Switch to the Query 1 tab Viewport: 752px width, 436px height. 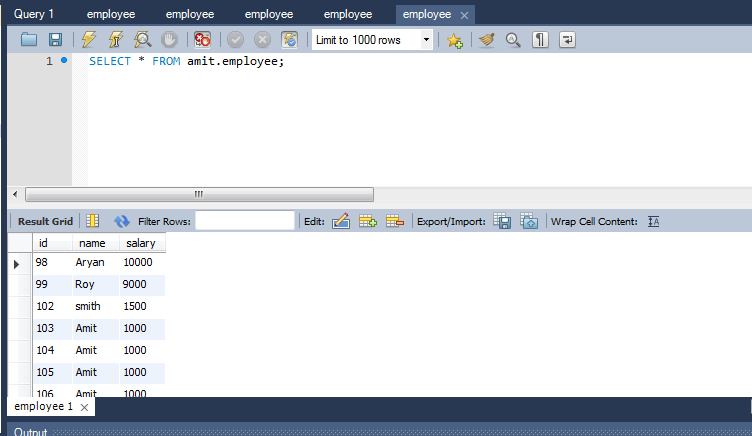(x=34, y=14)
